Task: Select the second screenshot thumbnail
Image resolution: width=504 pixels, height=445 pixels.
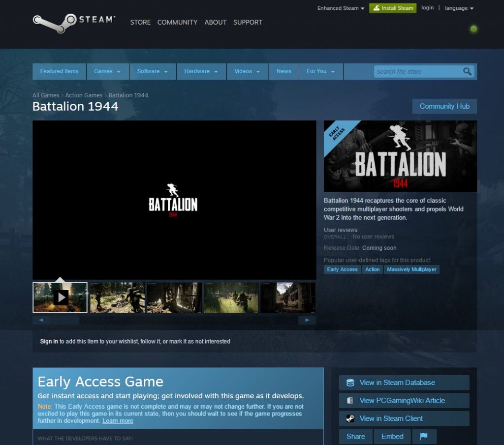Action: (x=117, y=297)
